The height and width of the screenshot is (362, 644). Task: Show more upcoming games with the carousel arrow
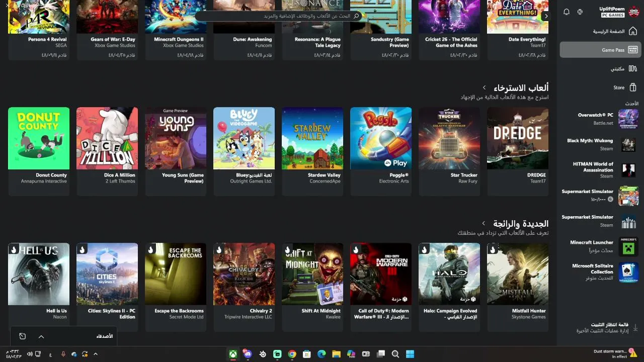coord(546,16)
